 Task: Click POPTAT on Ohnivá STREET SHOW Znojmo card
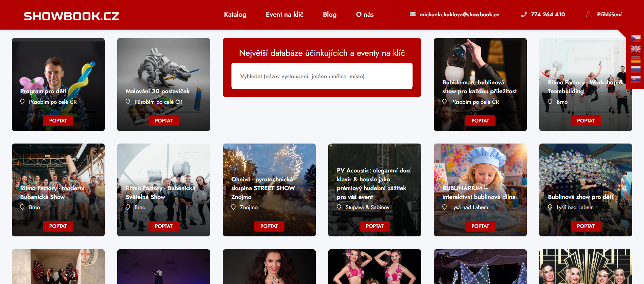click(x=269, y=226)
